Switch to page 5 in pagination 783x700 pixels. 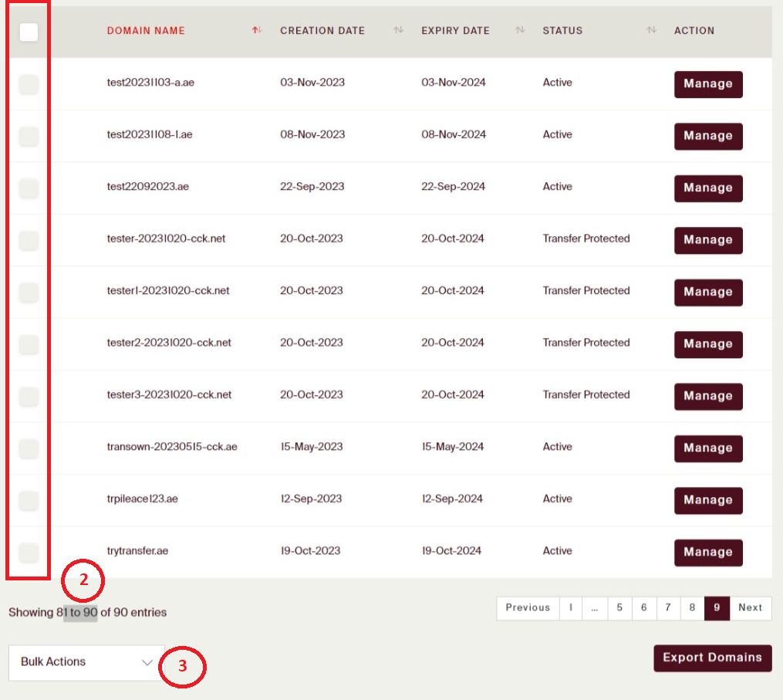pos(619,608)
